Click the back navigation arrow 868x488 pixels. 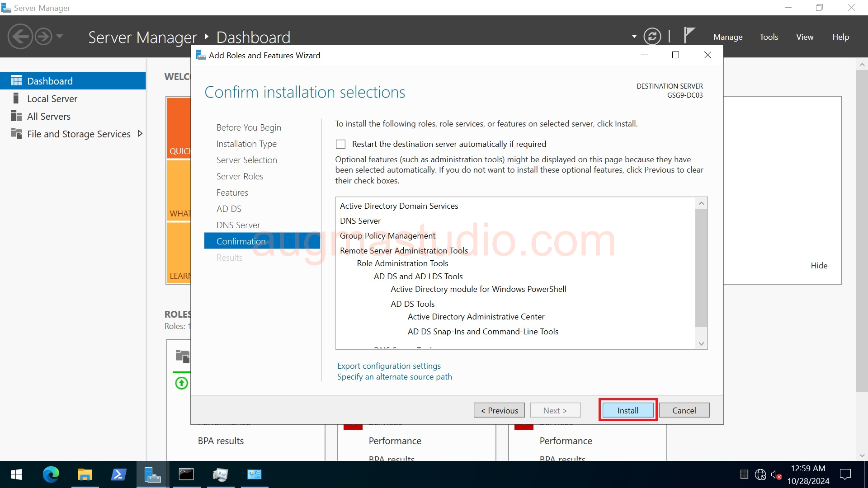(x=20, y=36)
